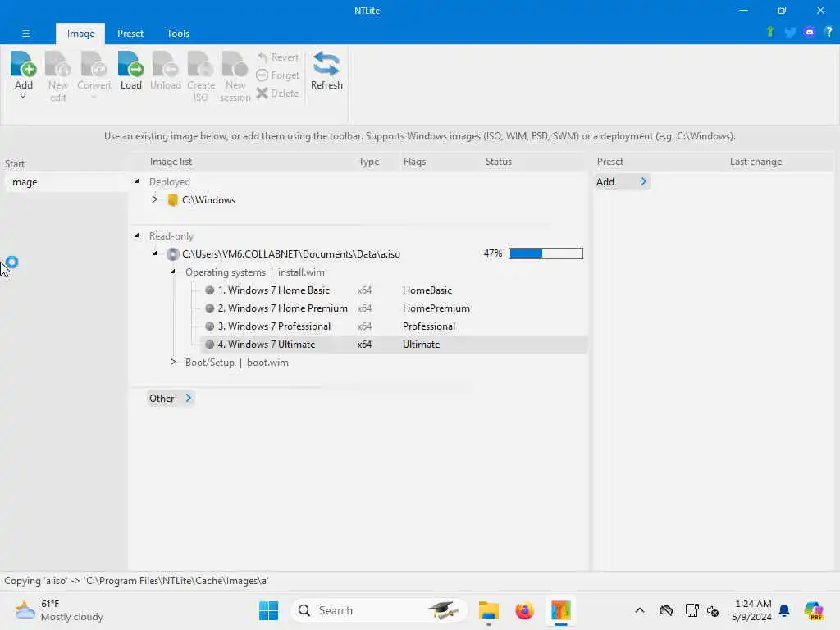
Task: Select the C:\Windows folder icon
Action: [x=172, y=200]
